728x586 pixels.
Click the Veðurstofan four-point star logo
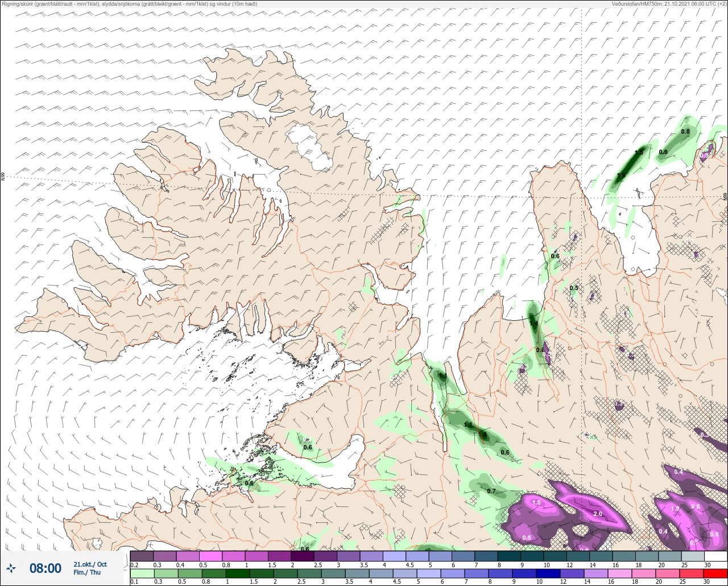click(x=11, y=568)
